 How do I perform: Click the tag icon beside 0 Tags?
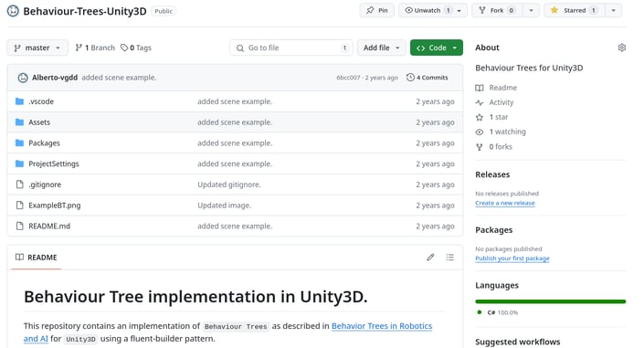pyautogui.click(x=124, y=47)
